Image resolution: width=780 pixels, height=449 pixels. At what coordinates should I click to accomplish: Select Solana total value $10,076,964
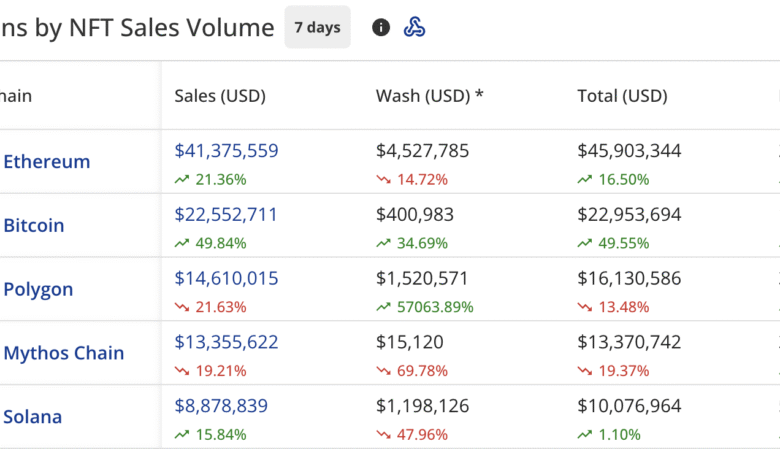[x=629, y=406]
